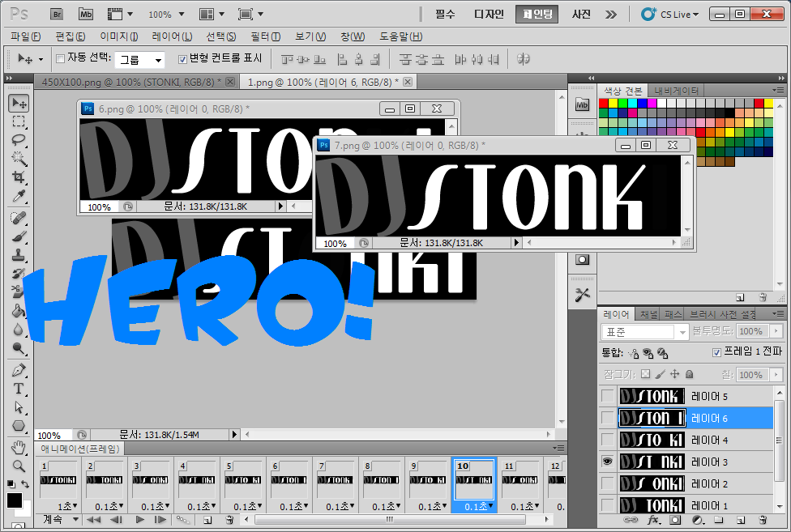Change frame 10 delay time dropdown
Viewport: 791px width, 532px height.
[x=479, y=506]
